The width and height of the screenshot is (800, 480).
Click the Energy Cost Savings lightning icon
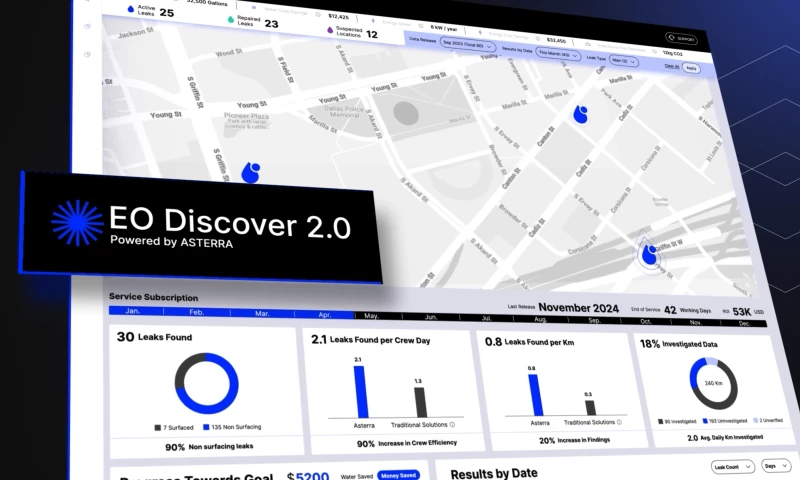pos(480,32)
